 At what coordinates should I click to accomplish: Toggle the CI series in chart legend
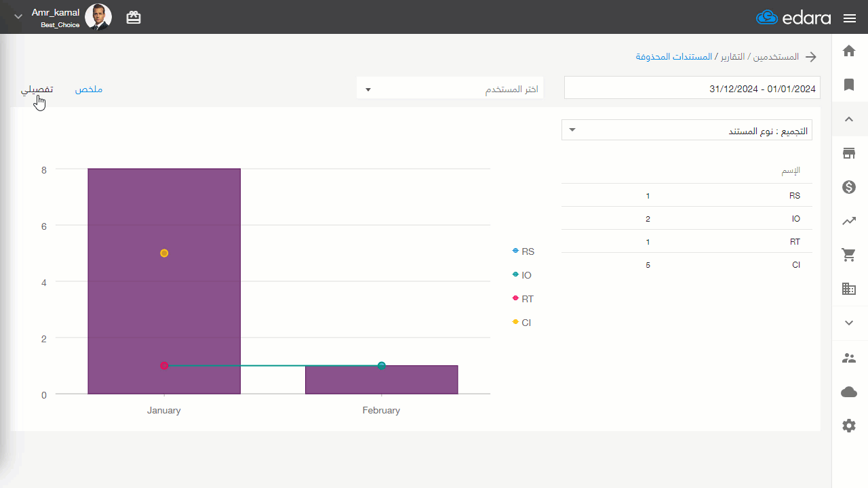pos(522,323)
